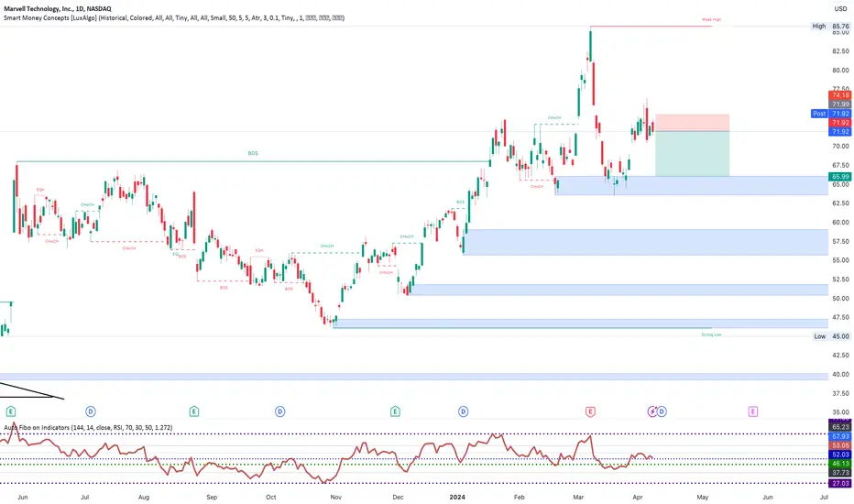Click the blue 52.03 RSI level label

[x=840, y=455]
